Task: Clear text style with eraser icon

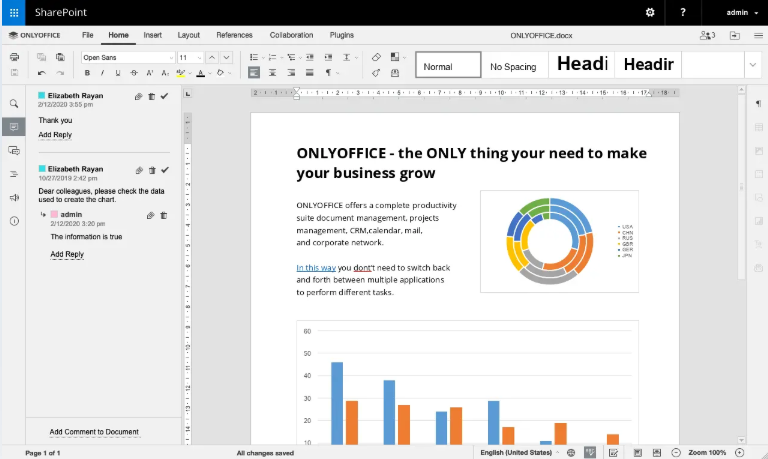Action: (376, 57)
